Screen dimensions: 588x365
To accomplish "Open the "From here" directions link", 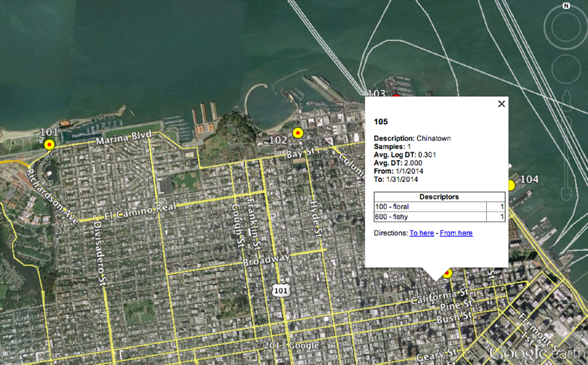I will click(x=456, y=233).
